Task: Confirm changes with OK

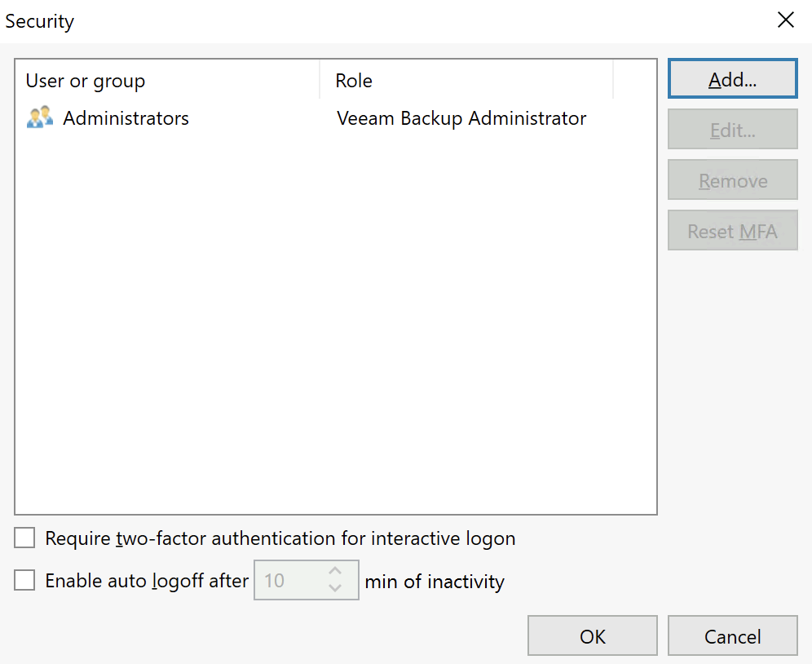Action: click(592, 635)
